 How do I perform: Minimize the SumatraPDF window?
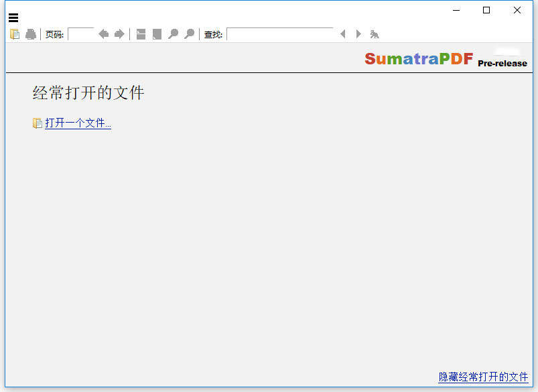pos(456,10)
